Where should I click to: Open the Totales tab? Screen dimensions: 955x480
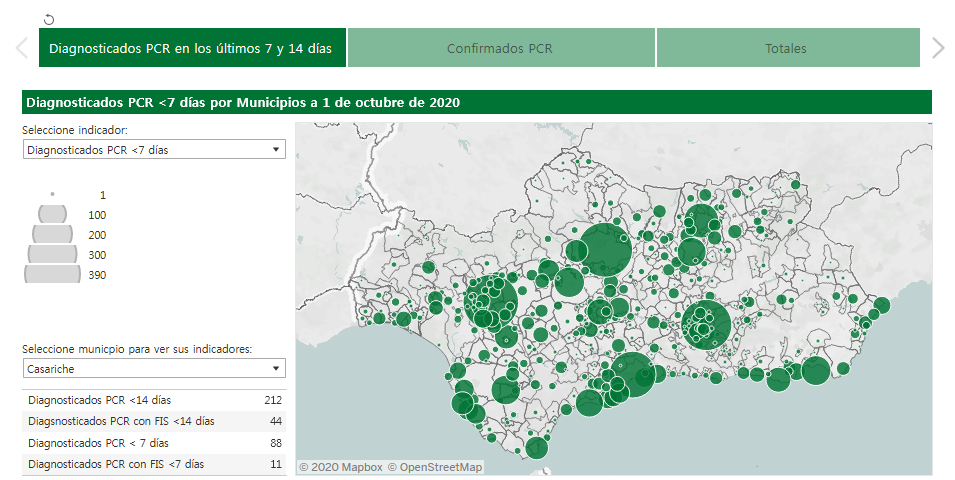click(x=786, y=48)
